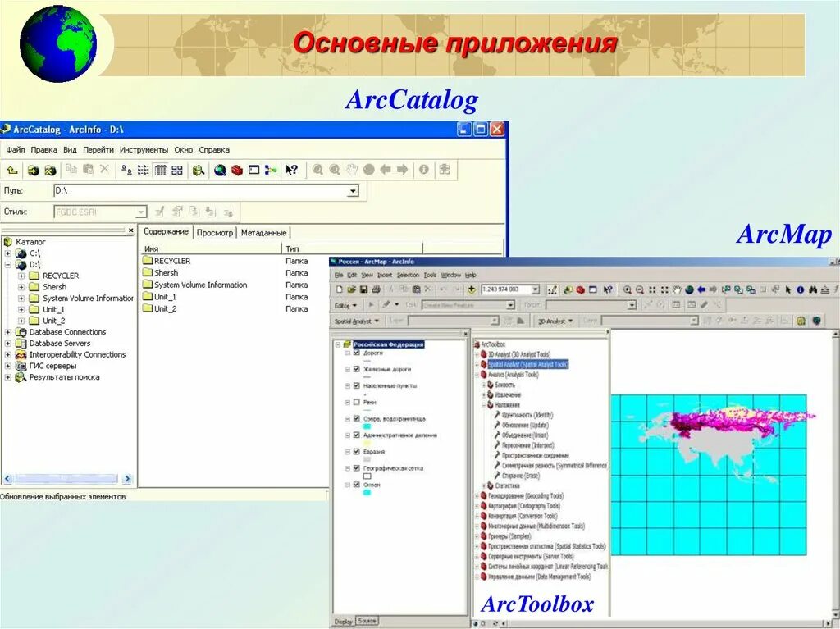Screen dimensions: 840x629
Task: Click Open folder icon in ArcMap toolbar
Action: 351,289
